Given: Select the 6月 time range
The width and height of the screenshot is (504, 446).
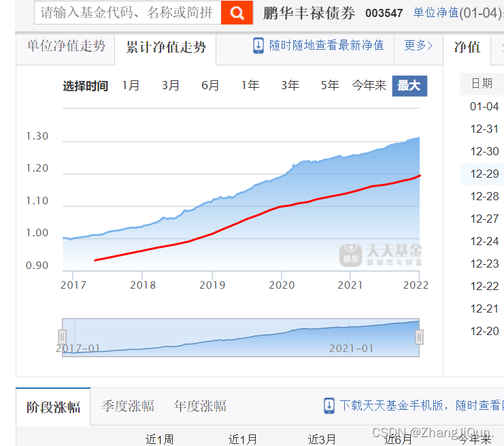Looking at the screenshot, I should [210, 86].
